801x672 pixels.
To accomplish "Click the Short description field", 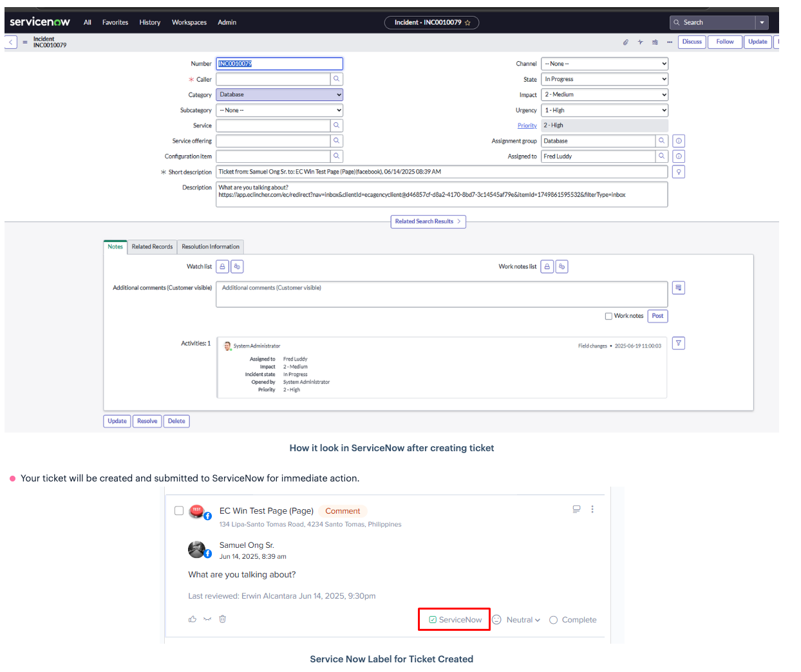I will pyautogui.click(x=442, y=172).
